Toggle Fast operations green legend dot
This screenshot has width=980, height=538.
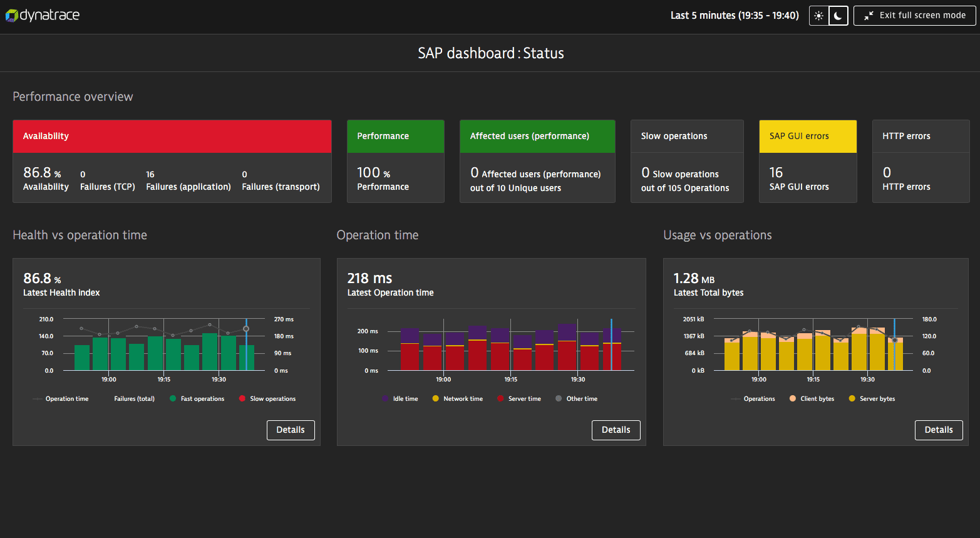pyautogui.click(x=173, y=398)
